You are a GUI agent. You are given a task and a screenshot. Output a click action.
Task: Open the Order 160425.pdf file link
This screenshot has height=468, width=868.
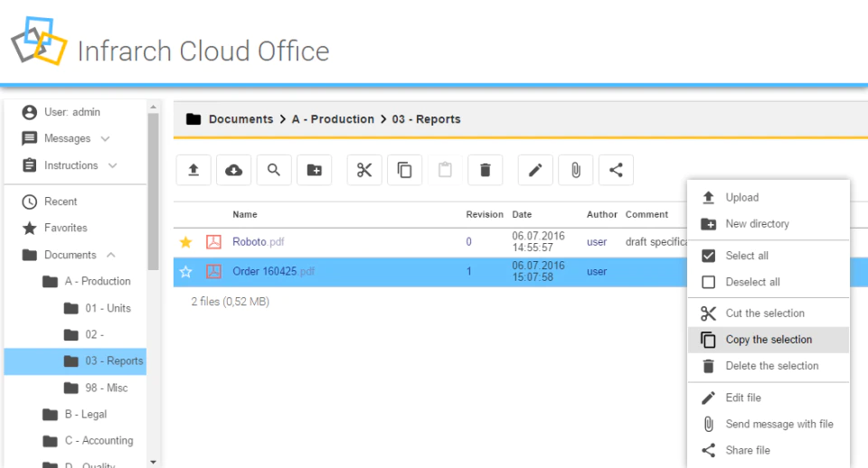coord(273,272)
